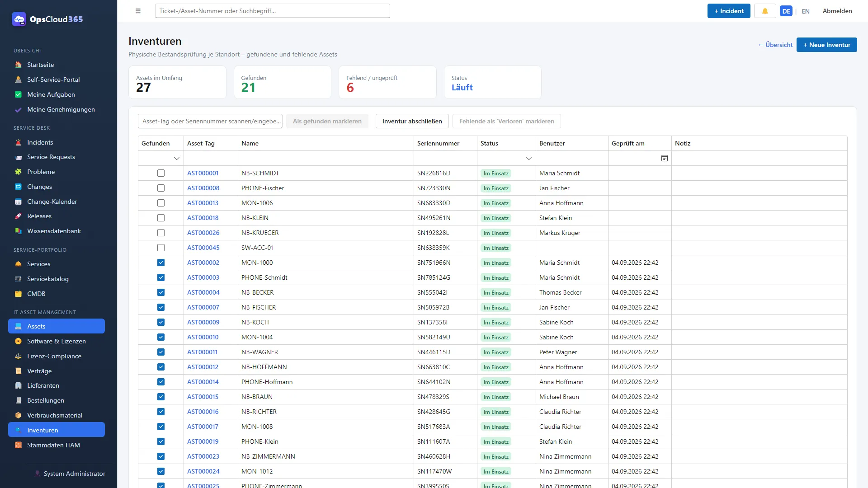Screen dimensions: 868x488
Task: Follow the ← Übersicht link
Action: point(775,45)
